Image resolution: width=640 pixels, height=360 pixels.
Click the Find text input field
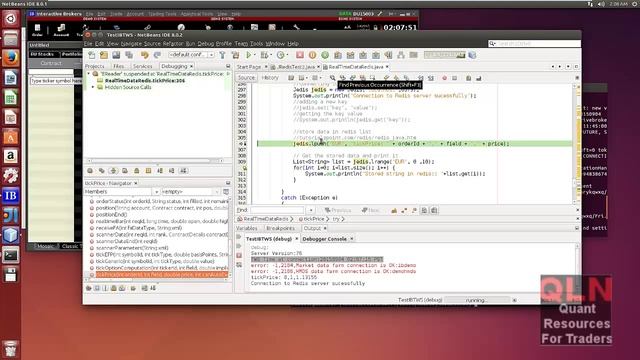coord(277,210)
